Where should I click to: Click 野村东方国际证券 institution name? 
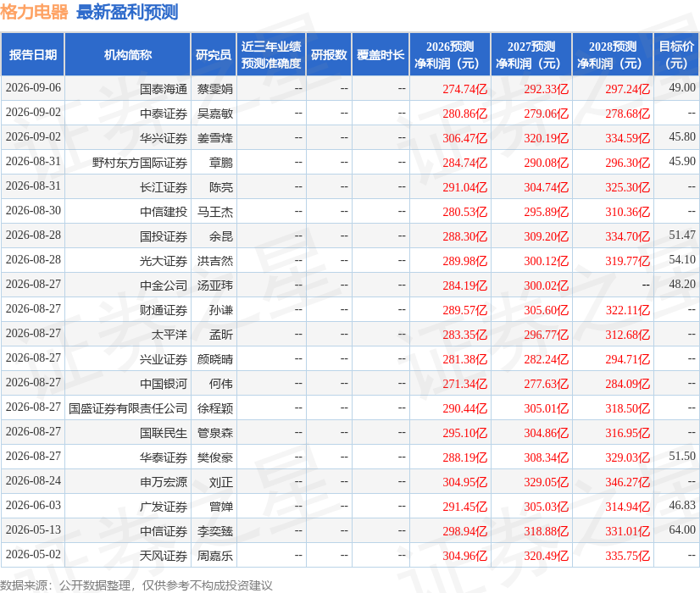click(x=140, y=163)
